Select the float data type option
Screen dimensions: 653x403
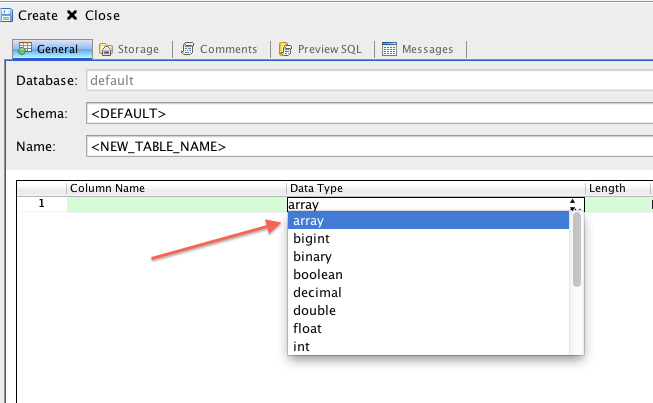click(307, 329)
